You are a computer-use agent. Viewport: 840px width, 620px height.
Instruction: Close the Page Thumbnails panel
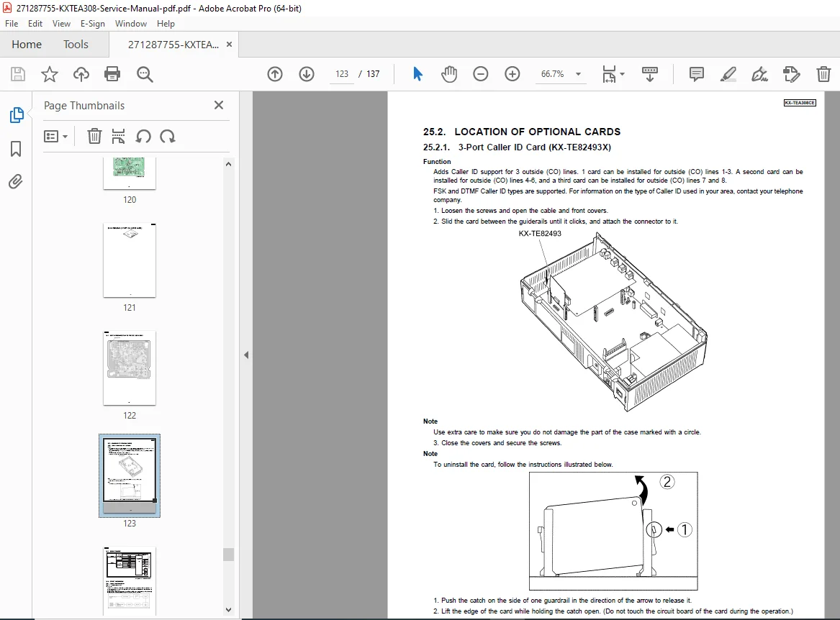pos(219,105)
